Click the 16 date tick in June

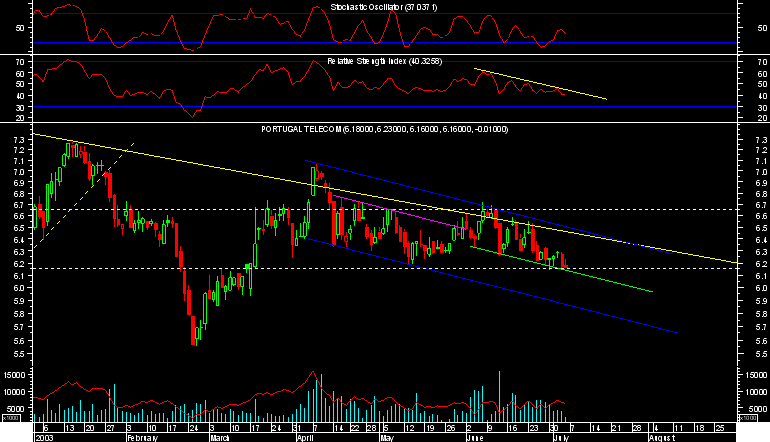point(512,428)
